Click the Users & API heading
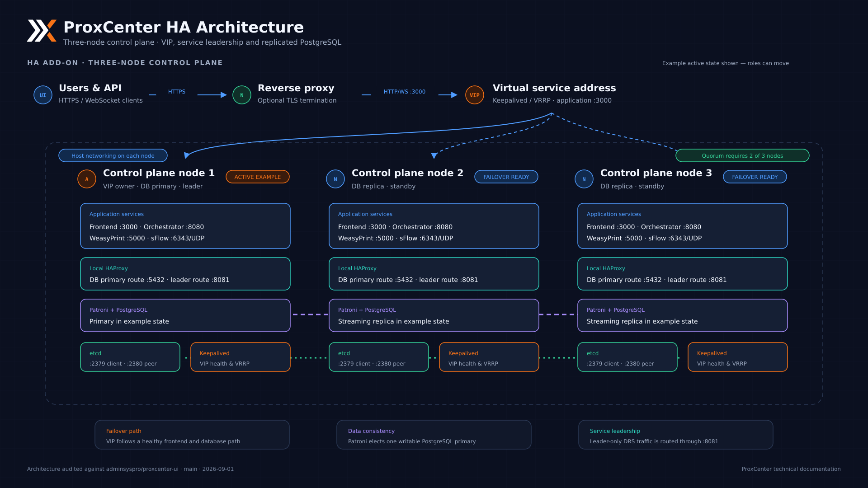Image resolution: width=868 pixels, height=488 pixels. 90,88
